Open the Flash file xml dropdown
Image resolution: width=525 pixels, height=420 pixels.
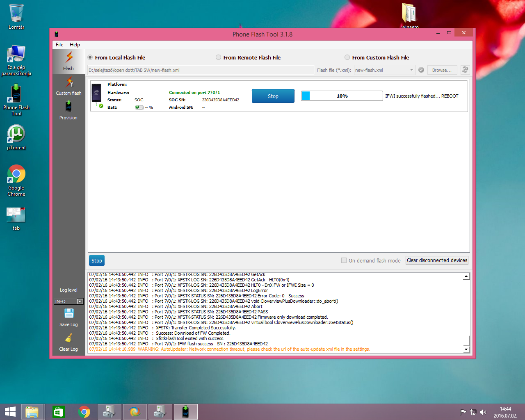click(385, 70)
